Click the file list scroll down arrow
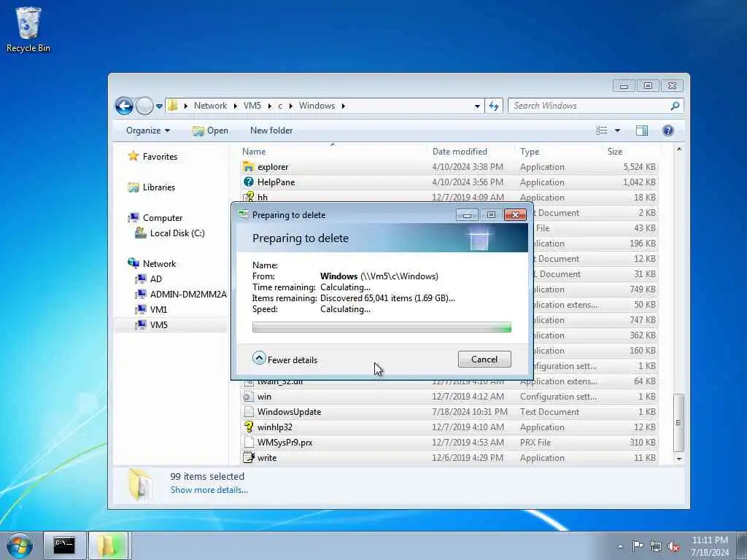747x560 pixels. [x=679, y=459]
